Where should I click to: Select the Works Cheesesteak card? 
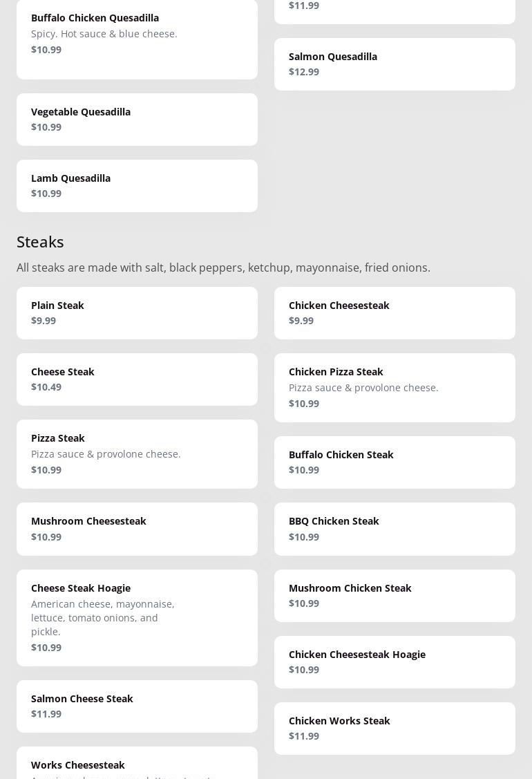point(137,764)
